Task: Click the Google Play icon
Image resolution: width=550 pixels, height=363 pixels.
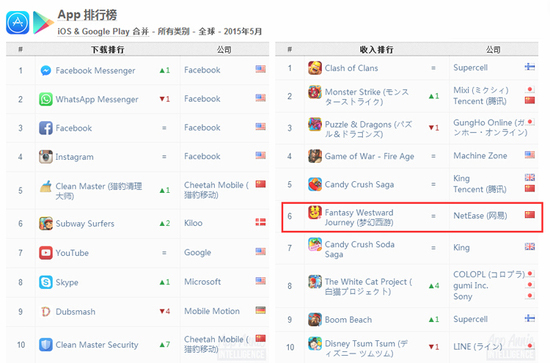Action: [43, 23]
